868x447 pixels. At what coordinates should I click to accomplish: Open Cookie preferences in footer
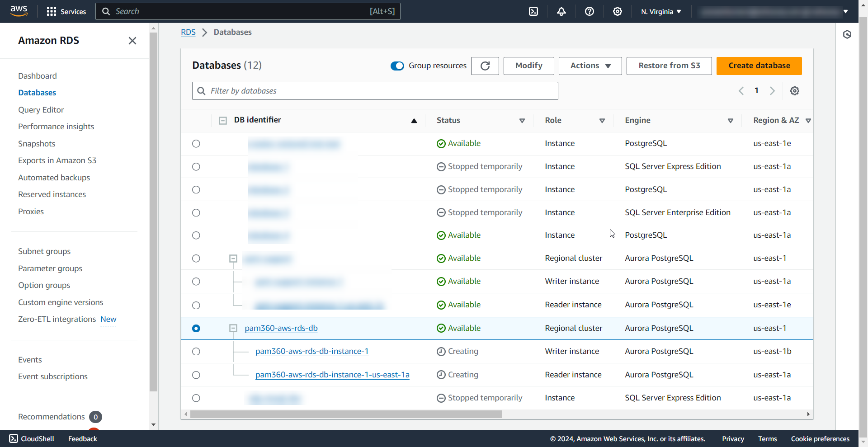point(820,439)
